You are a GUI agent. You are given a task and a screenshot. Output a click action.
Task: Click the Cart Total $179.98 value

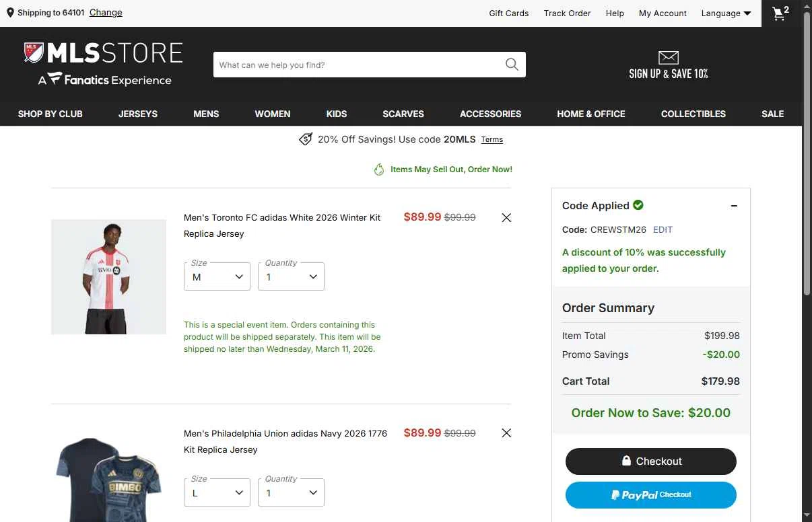coord(720,381)
